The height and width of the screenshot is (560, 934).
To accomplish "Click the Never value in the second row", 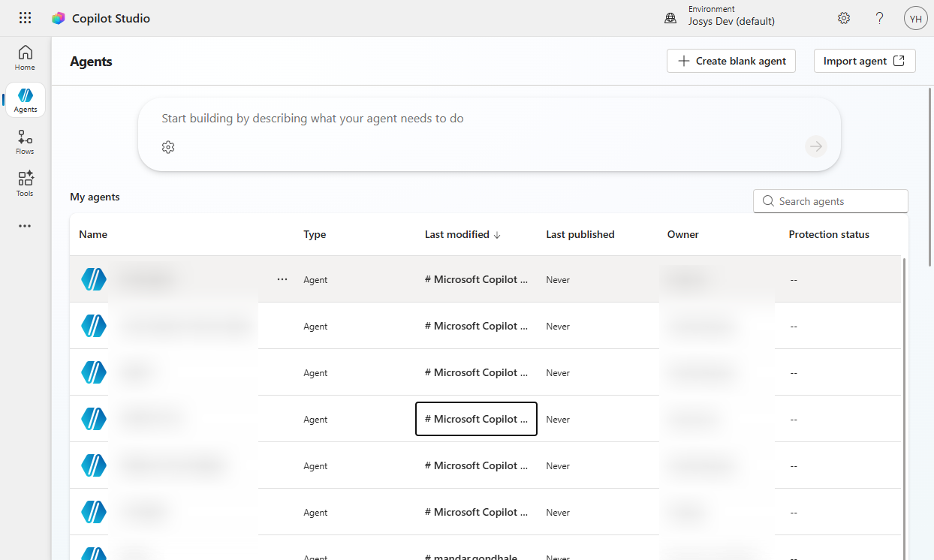I will [x=558, y=327].
